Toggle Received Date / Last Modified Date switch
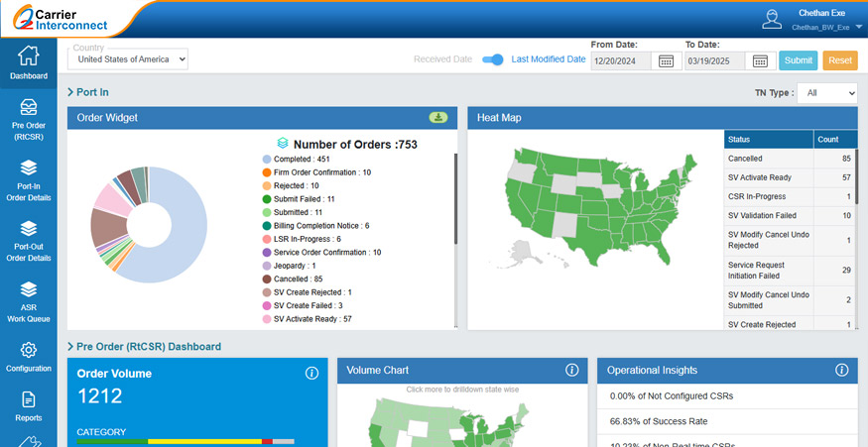Image resolution: width=868 pixels, height=447 pixels. (492, 59)
